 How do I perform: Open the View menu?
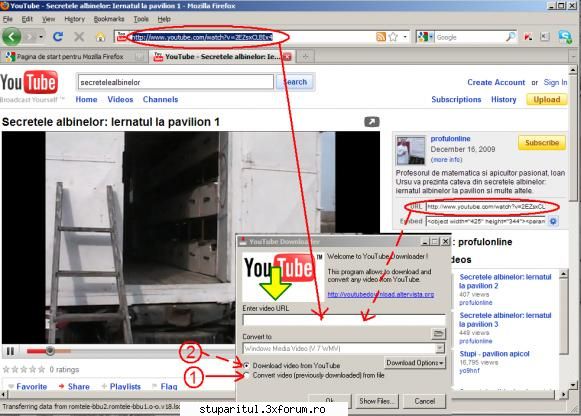pos(49,19)
